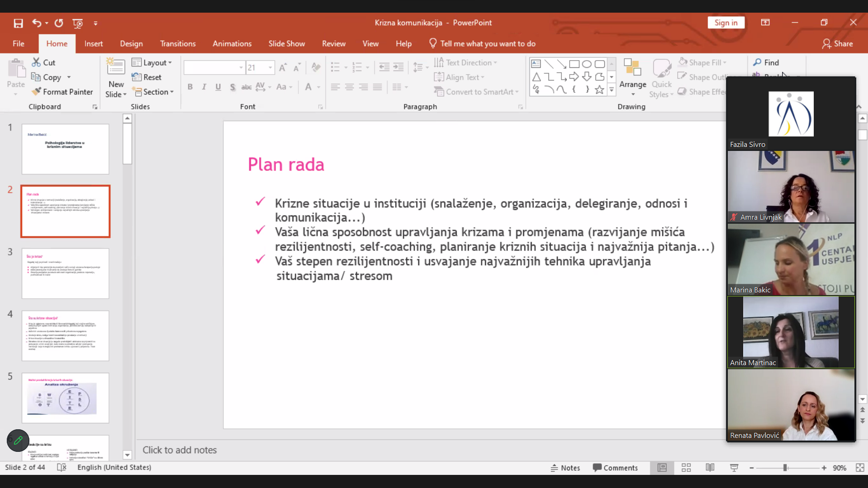The image size is (868, 488).
Task: Open Customize Quick Access Toolbar arrow
Action: 95,23
